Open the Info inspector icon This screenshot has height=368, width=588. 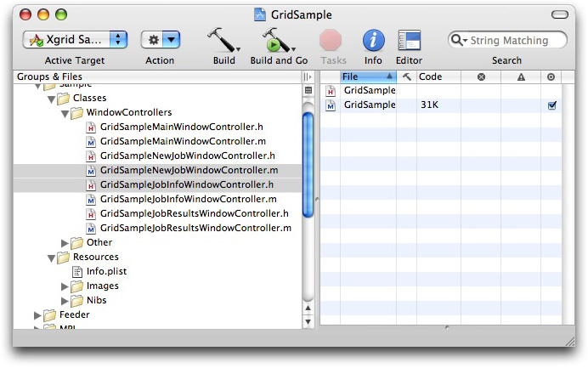[373, 40]
